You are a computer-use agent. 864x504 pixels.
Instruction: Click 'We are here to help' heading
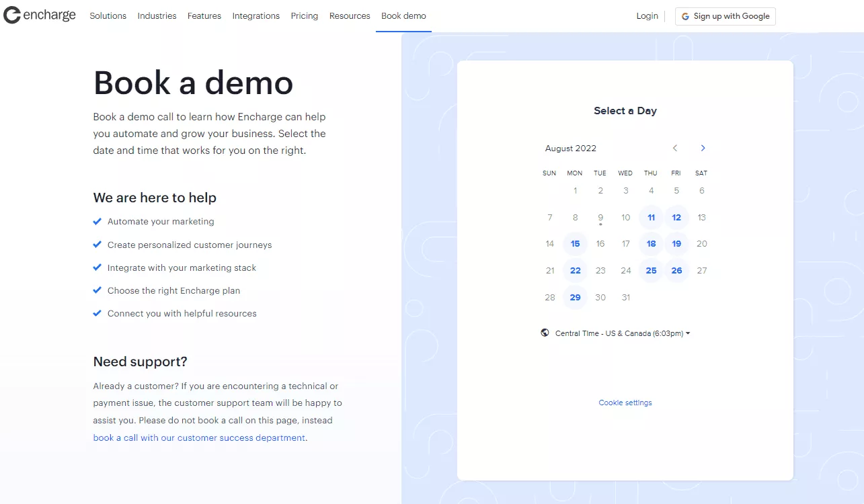point(155,198)
